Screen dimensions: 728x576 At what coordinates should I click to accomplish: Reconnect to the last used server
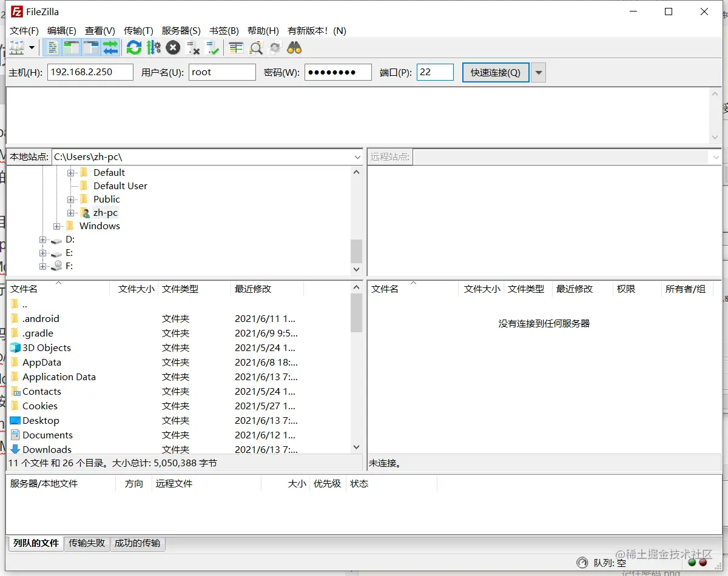click(212, 47)
